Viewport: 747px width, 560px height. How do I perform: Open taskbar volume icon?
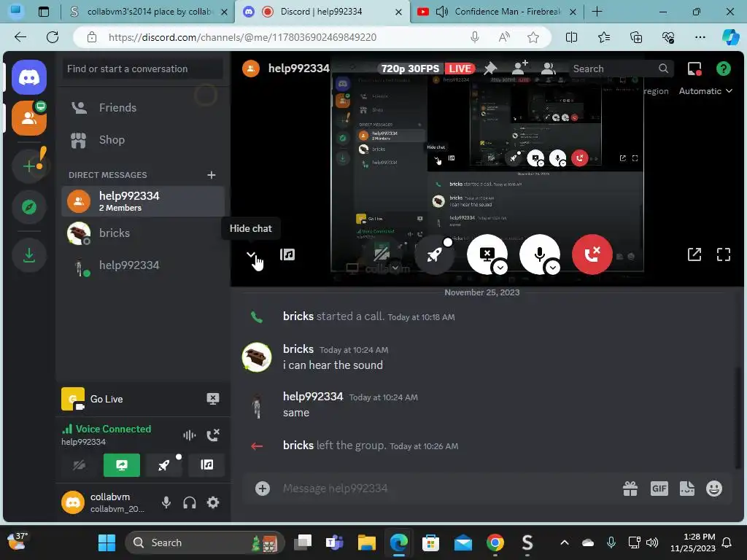(x=651, y=542)
